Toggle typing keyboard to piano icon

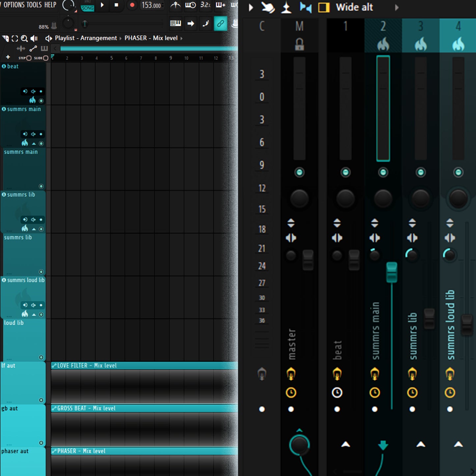coord(176,23)
